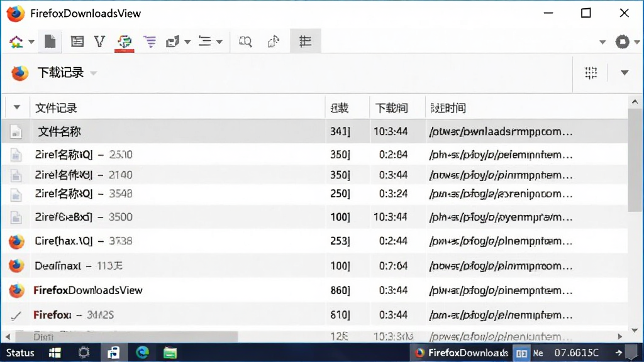This screenshot has width=644, height=362.
Task: Click the taskbar settings gear icon
Action: click(84, 353)
